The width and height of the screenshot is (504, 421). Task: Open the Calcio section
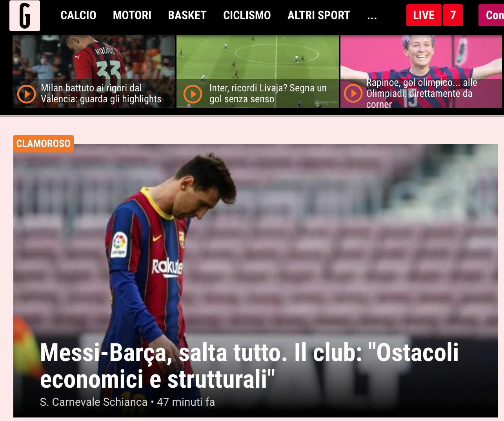tap(78, 15)
